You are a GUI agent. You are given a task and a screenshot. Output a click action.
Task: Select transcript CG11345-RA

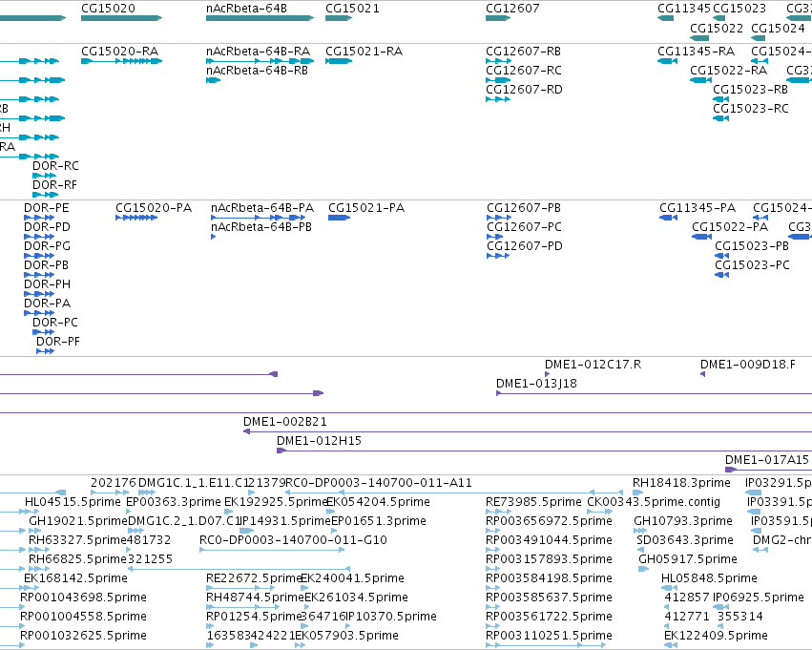(x=696, y=52)
